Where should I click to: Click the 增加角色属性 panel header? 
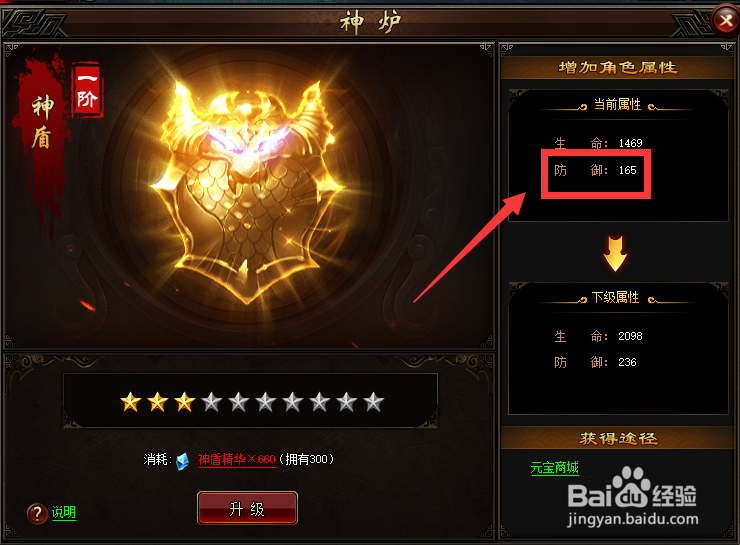click(x=618, y=67)
